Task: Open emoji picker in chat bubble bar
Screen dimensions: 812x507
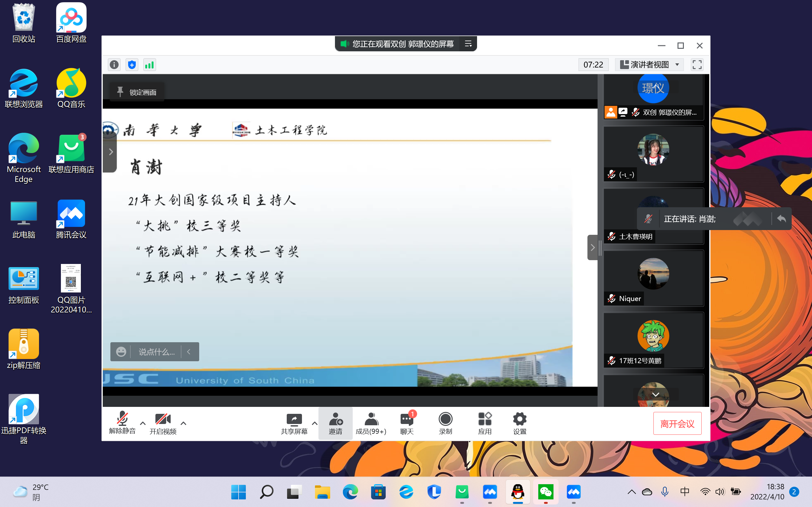Action: pos(121,352)
